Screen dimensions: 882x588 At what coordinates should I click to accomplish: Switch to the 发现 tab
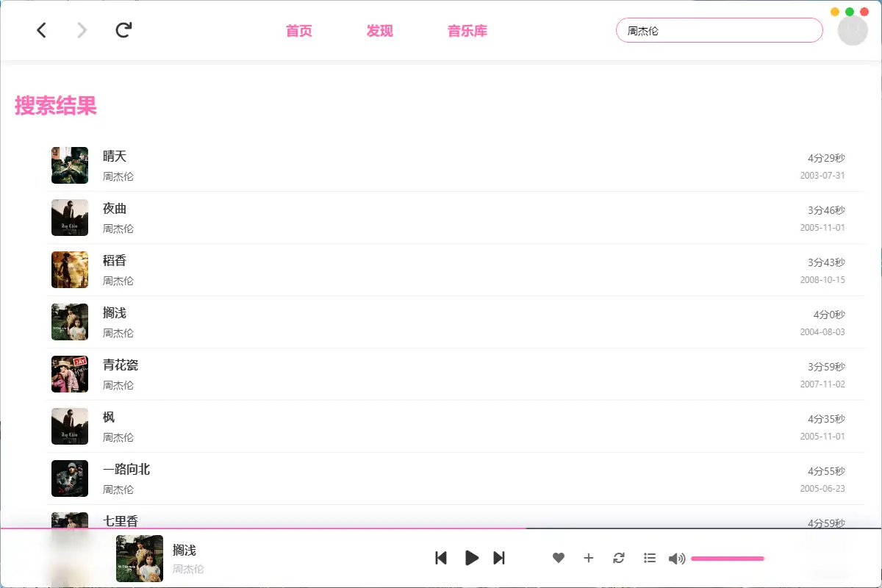point(380,31)
